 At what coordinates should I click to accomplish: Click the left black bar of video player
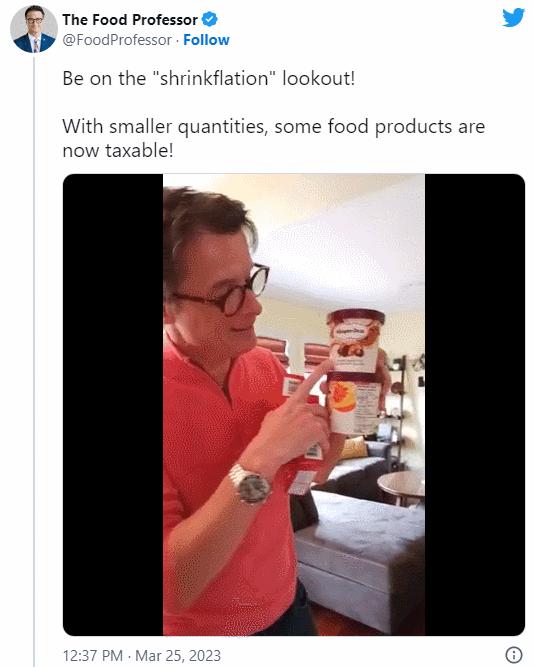click(x=113, y=405)
